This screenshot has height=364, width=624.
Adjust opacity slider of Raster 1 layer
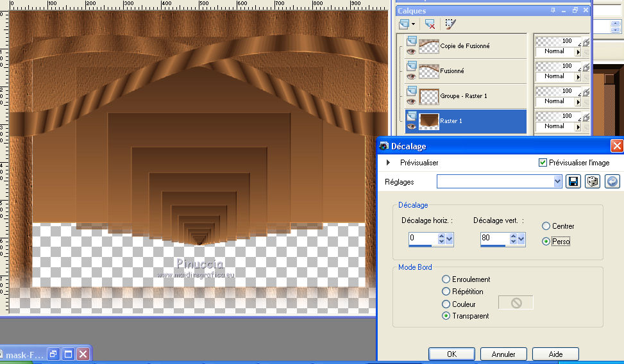(558, 116)
